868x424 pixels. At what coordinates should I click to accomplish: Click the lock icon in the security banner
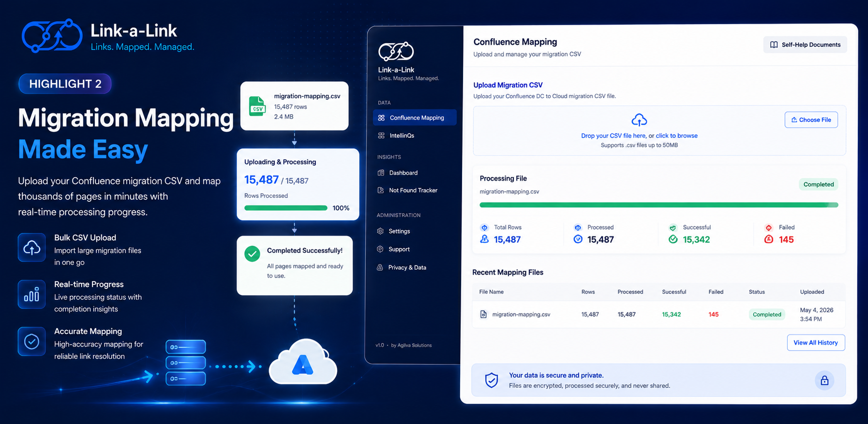(x=824, y=380)
